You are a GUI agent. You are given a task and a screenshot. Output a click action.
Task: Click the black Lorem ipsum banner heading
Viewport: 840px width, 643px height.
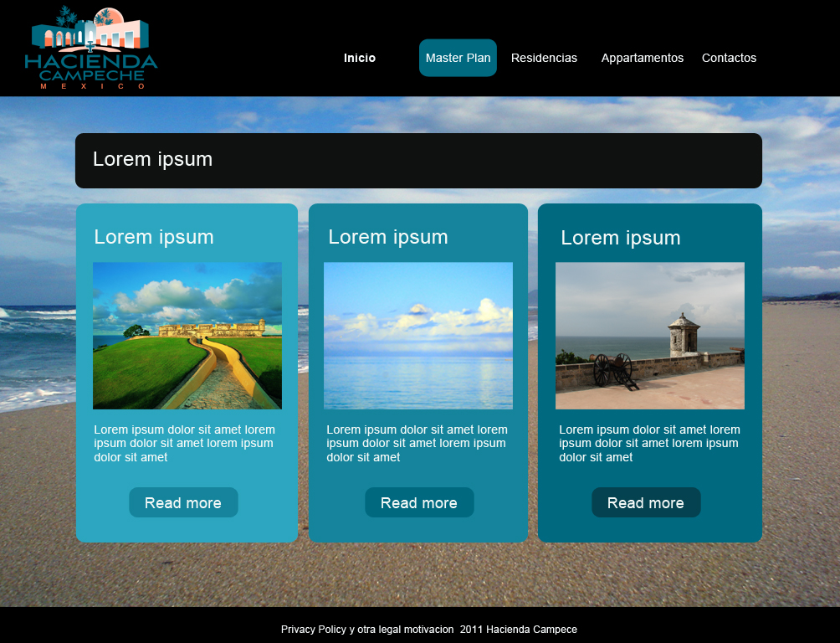[x=152, y=159]
